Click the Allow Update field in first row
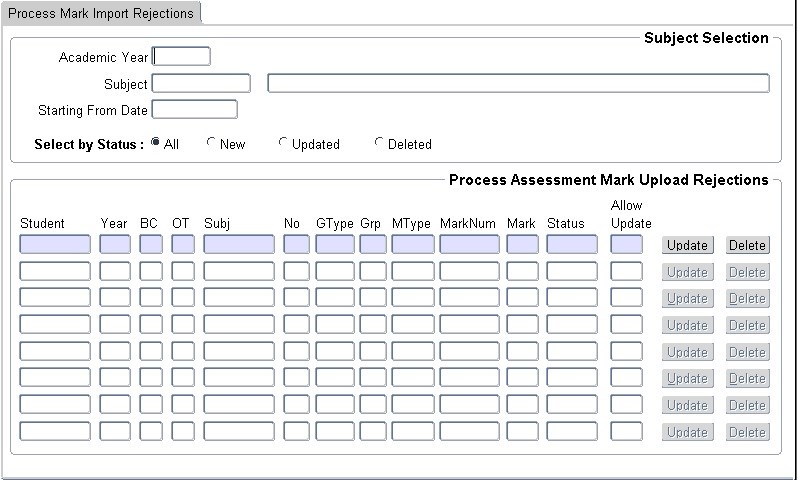 pos(627,245)
